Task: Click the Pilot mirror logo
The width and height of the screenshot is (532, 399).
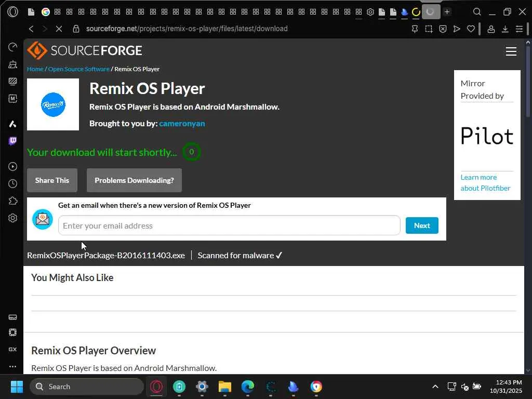Action: tap(487, 136)
